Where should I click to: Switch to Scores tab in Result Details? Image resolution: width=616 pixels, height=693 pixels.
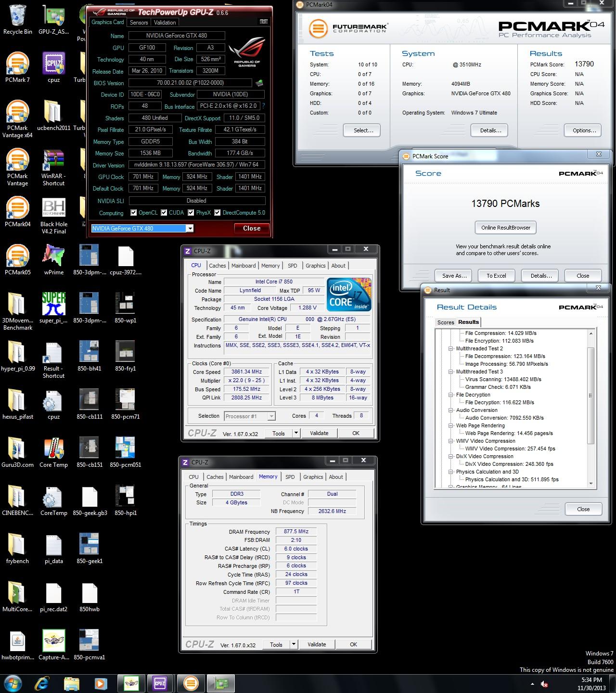445,322
